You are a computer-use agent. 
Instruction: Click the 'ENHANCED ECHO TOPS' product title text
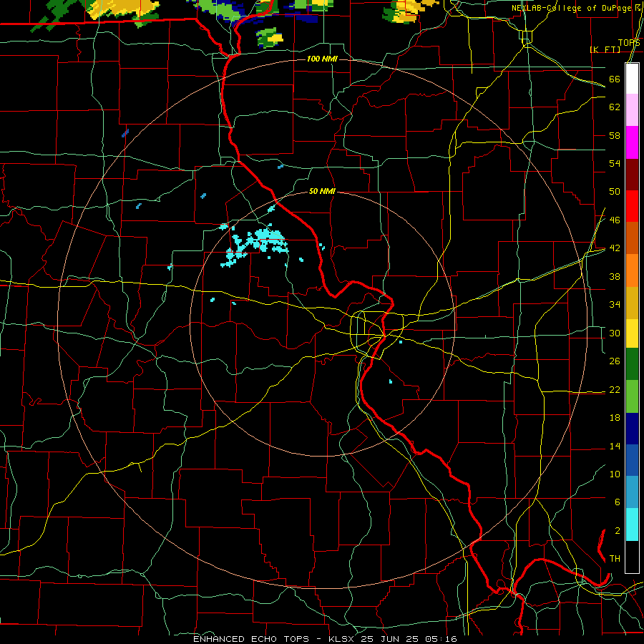[251, 639]
